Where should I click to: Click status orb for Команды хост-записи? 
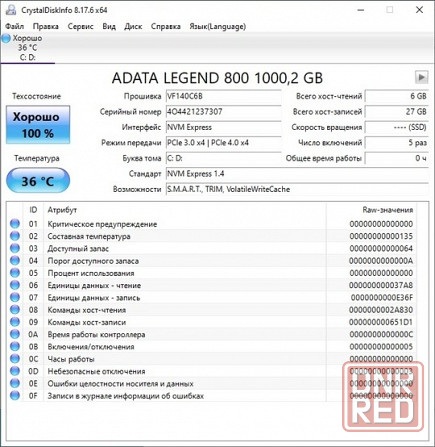point(15,322)
